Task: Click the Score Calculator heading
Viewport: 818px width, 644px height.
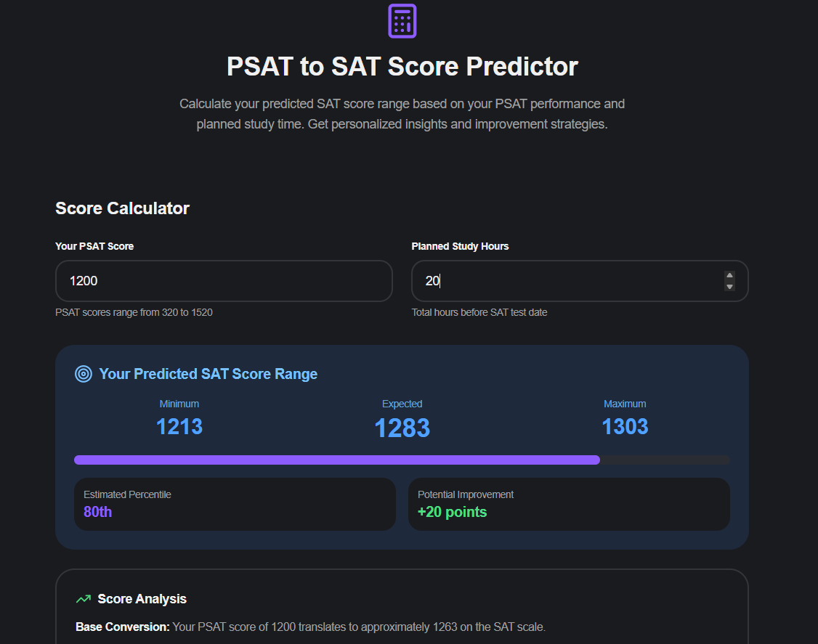Action: (122, 208)
